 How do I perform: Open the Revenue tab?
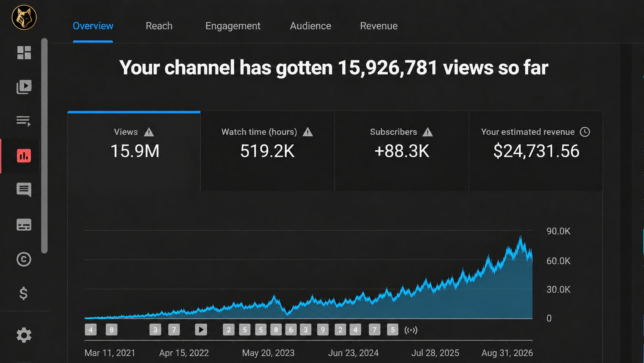point(379,26)
